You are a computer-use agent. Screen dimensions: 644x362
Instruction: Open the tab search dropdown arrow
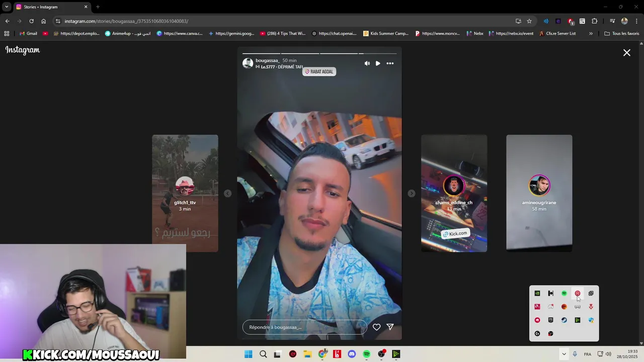(7, 7)
